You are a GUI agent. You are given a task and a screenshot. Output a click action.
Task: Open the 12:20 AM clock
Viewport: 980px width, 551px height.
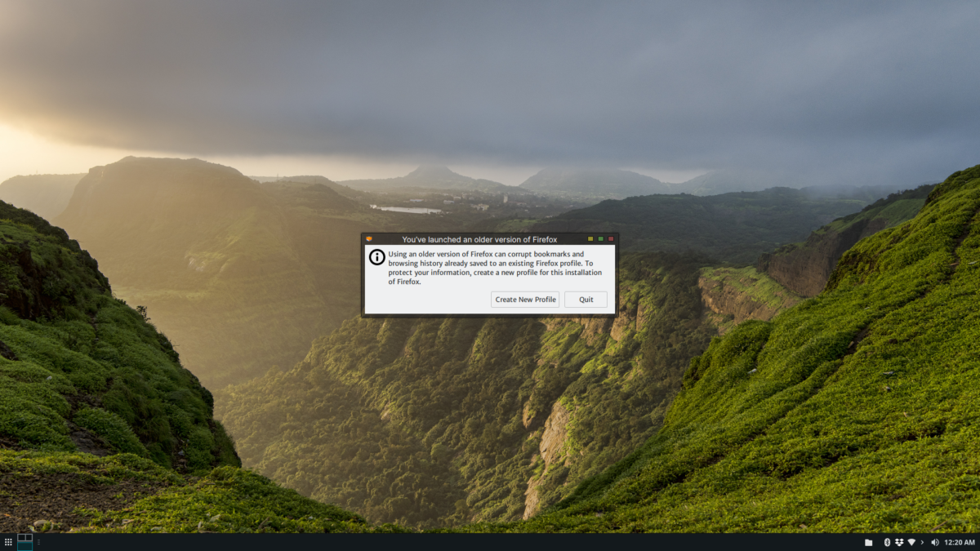pos(960,542)
